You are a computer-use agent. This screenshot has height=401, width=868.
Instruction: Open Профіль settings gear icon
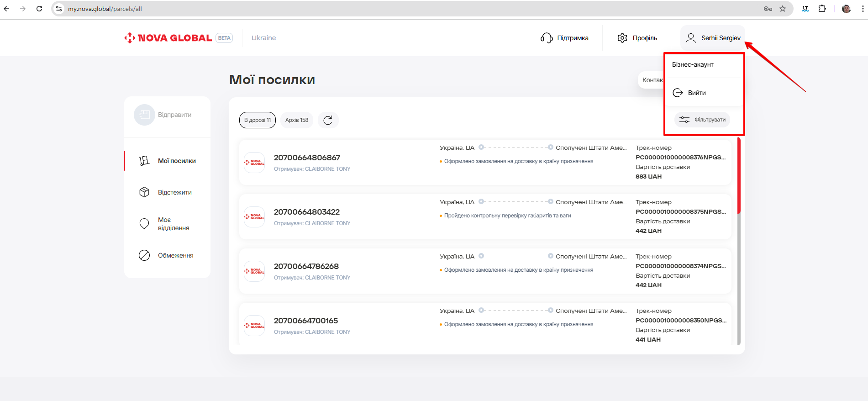(622, 38)
